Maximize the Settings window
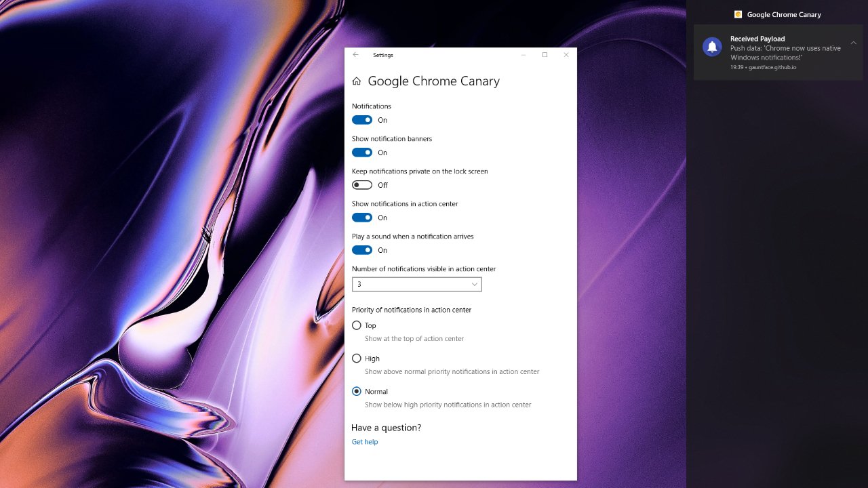This screenshot has height=488, width=868. 545,55
